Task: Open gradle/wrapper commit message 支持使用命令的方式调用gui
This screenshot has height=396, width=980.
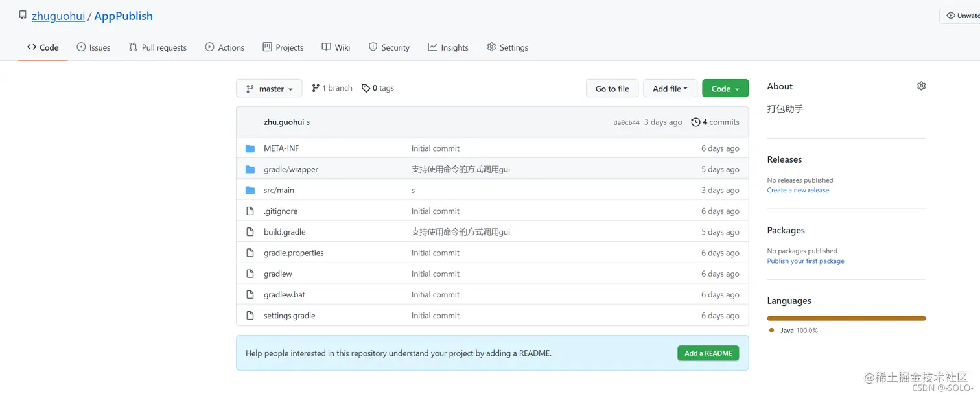Action: (461, 169)
